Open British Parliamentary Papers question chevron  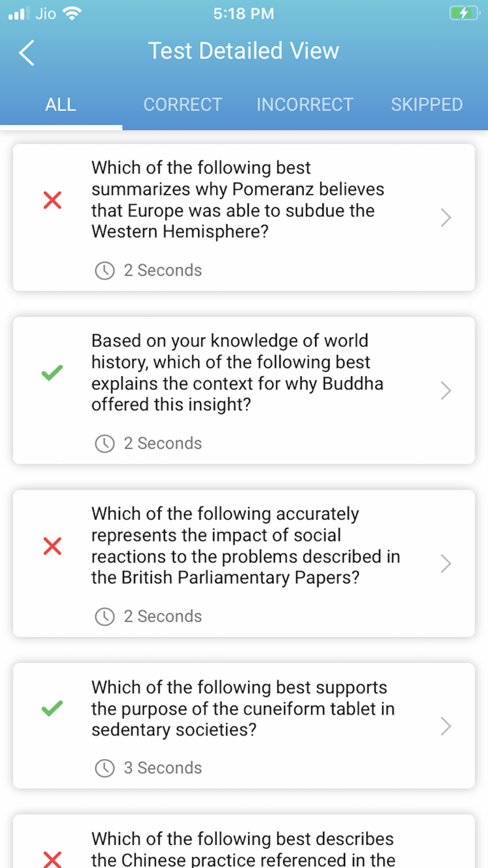446,564
